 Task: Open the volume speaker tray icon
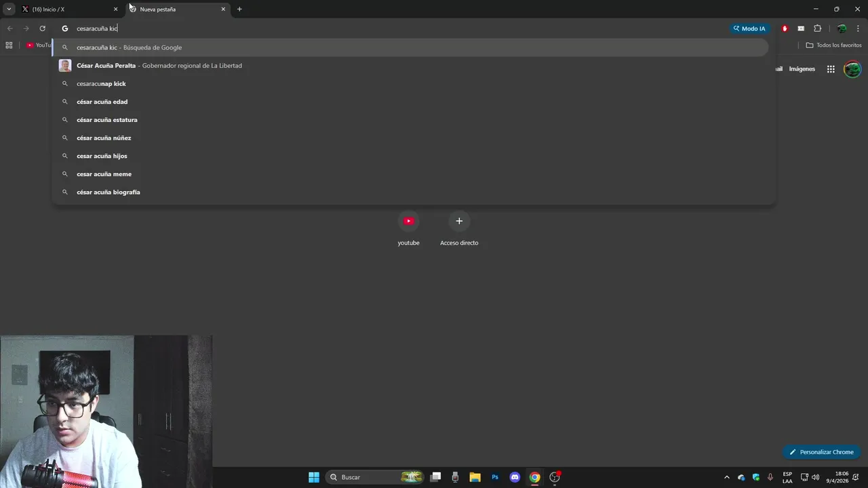(815, 477)
